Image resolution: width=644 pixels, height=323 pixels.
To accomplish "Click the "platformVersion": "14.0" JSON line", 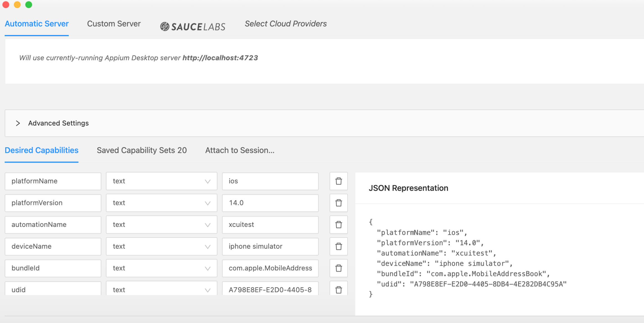I will (x=430, y=243).
